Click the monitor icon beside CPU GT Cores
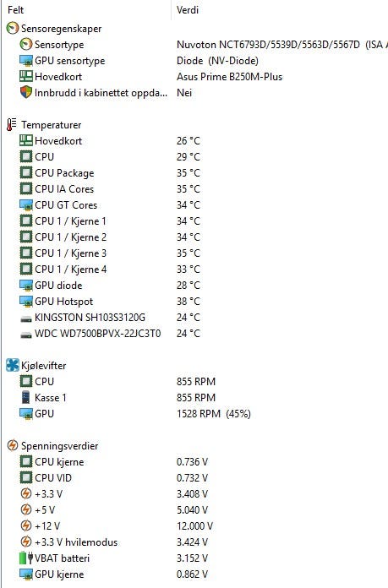 26,205
